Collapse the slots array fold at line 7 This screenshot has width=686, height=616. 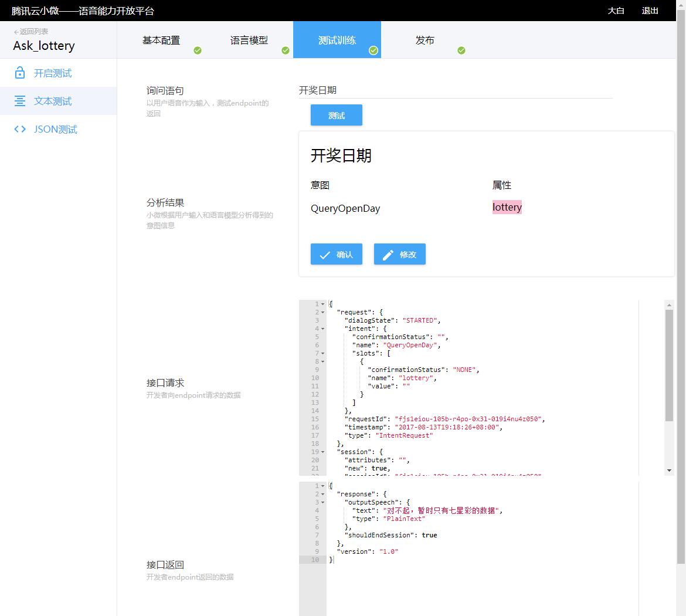pyautogui.click(x=321, y=353)
